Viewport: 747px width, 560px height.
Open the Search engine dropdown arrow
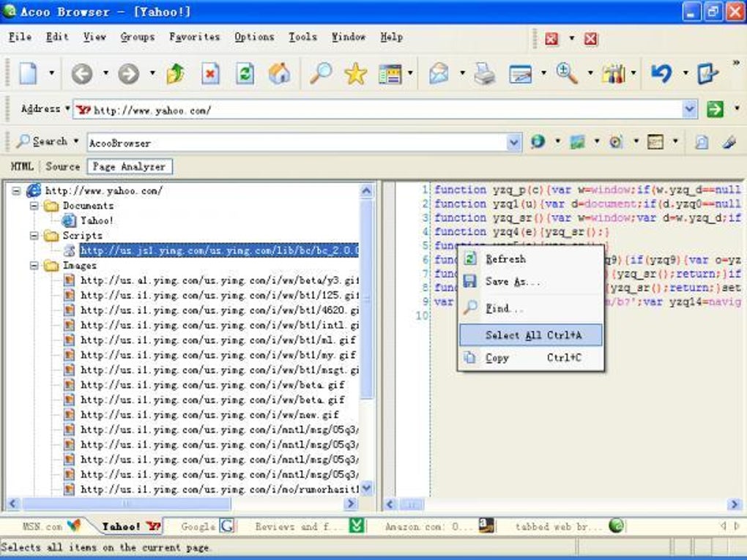click(76, 141)
